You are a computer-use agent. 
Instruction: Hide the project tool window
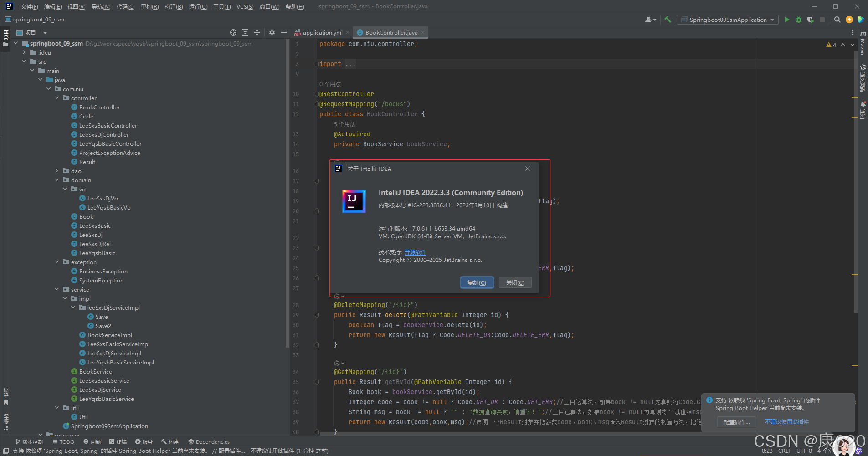(x=284, y=32)
